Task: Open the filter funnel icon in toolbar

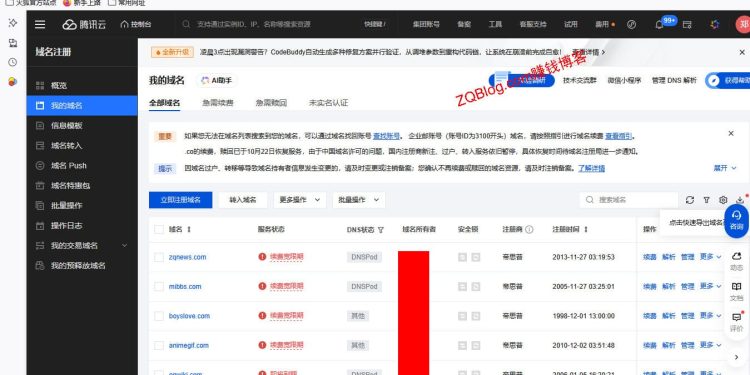Action: pos(706,200)
